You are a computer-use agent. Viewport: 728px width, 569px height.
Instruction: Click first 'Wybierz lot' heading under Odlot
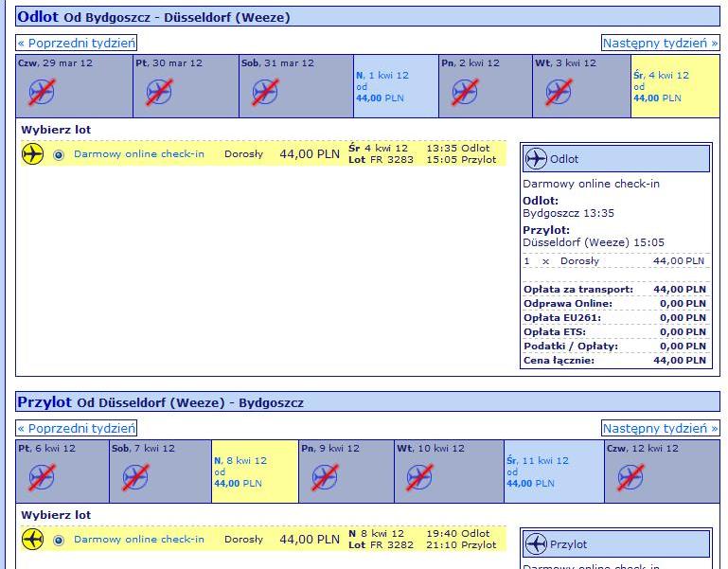click(x=56, y=130)
